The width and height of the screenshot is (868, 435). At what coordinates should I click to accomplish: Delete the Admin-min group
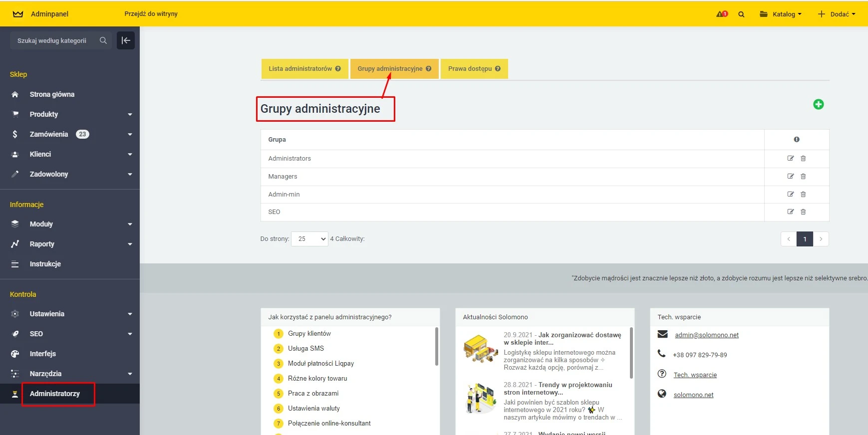pyautogui.click(x=803, y=195)
